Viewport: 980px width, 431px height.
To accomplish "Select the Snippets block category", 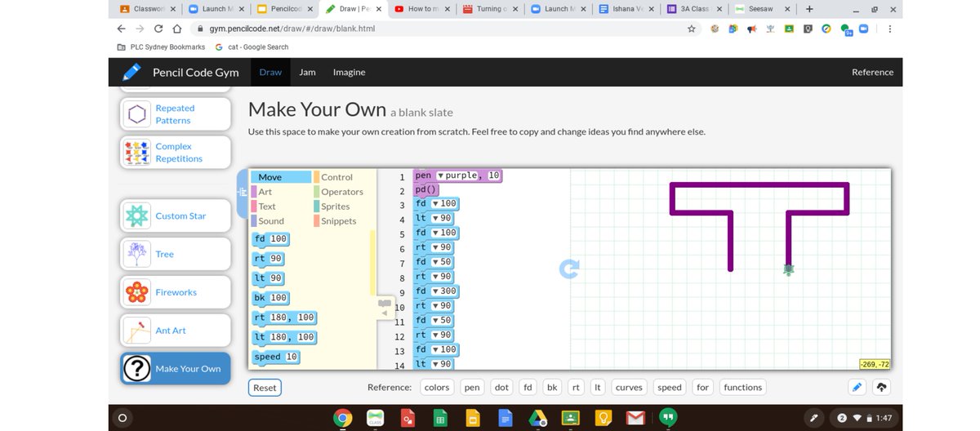I will (x=344, y=221).
